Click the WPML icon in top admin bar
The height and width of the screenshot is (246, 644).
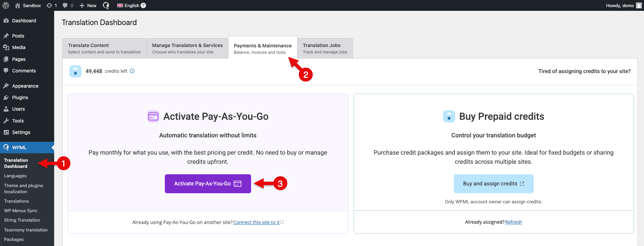pyautogui.click(x=106, y=5)
